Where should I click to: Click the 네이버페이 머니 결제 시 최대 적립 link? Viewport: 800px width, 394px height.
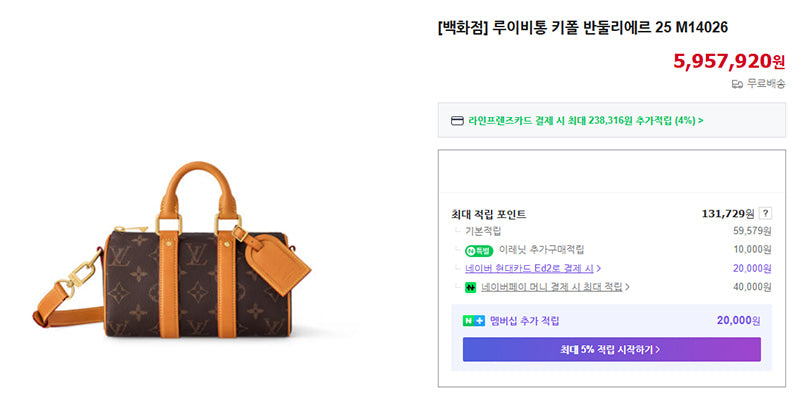point(552,287)
